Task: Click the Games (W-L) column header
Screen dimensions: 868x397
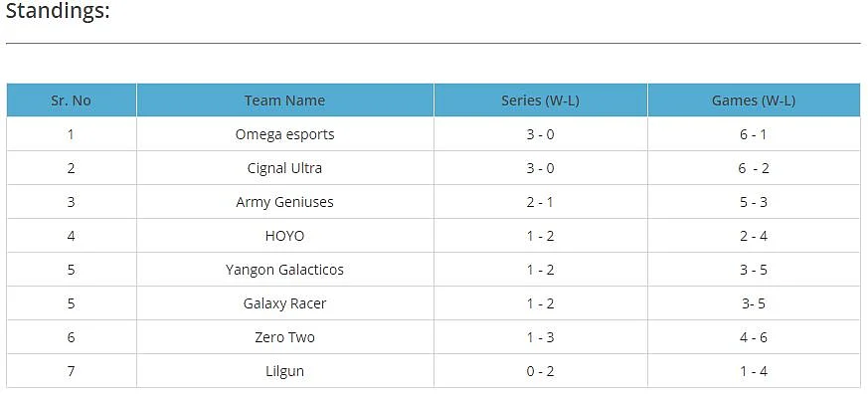Action: click(x=754, y=100)
